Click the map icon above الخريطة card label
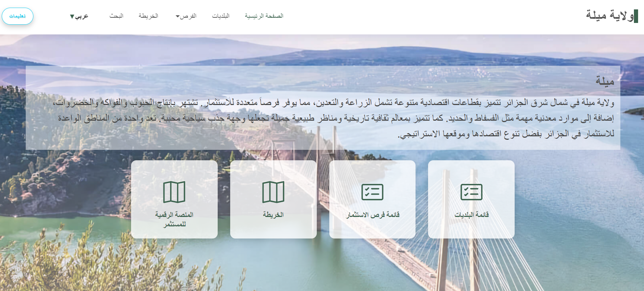644x291 pixels. click(x=273, y=192)
